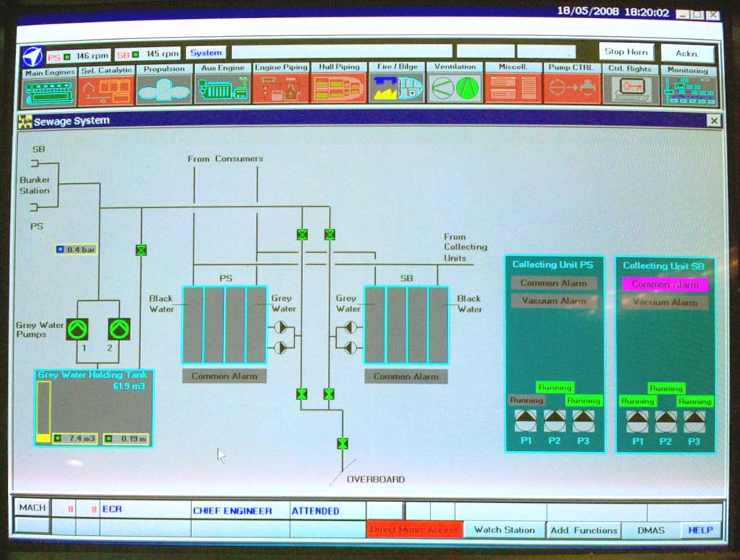Select pump P3 in Collecting Unit SB
Image resolution: width=740 pixels, height=560 pixels.
point(694,421)
